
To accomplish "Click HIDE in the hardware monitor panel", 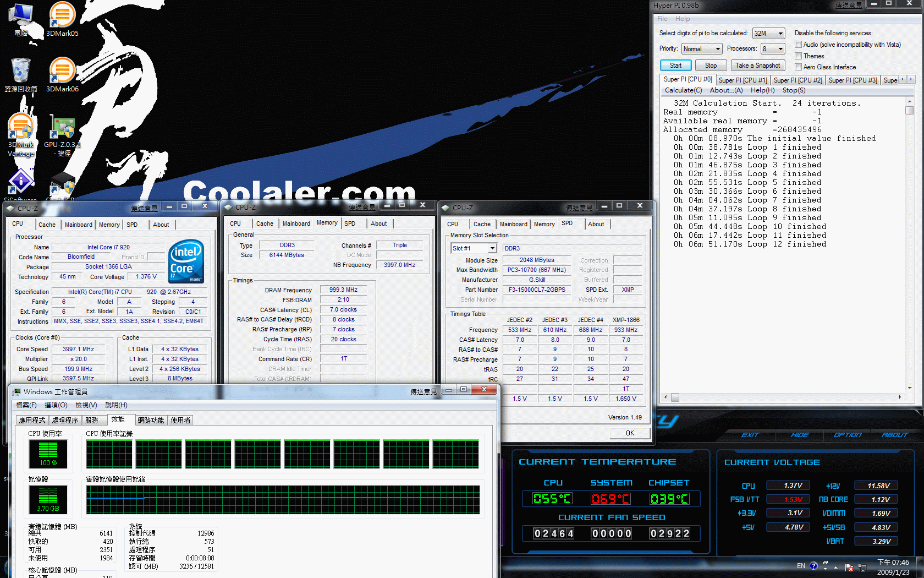I will coord(800,435).
